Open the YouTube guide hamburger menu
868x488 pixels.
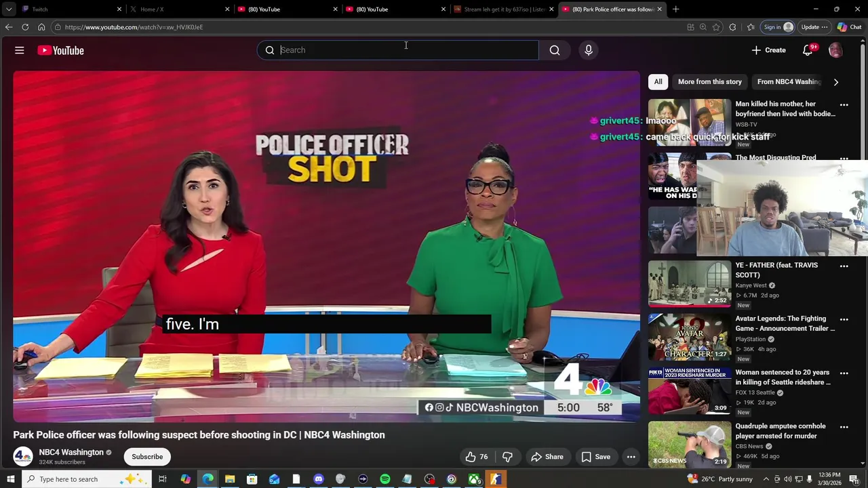[20, 50]
